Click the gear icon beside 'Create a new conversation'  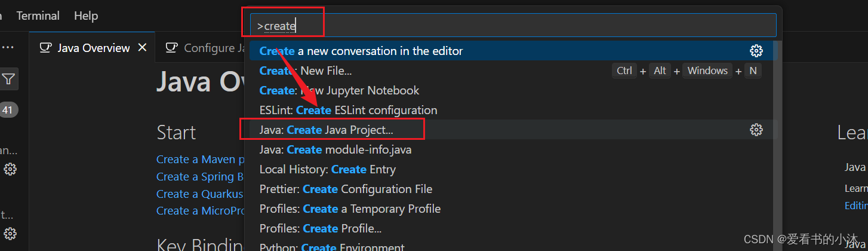pyautogui.click(x=756, y=51)
